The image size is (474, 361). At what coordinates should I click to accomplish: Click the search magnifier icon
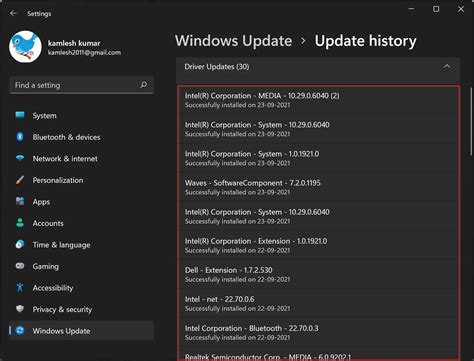click(144, 85)
